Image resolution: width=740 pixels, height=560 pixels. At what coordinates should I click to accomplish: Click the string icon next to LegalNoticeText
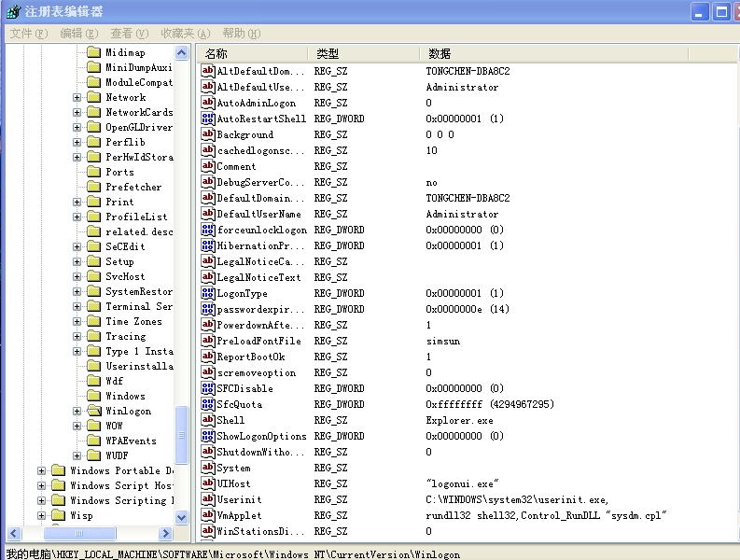[x=208, y=277]
